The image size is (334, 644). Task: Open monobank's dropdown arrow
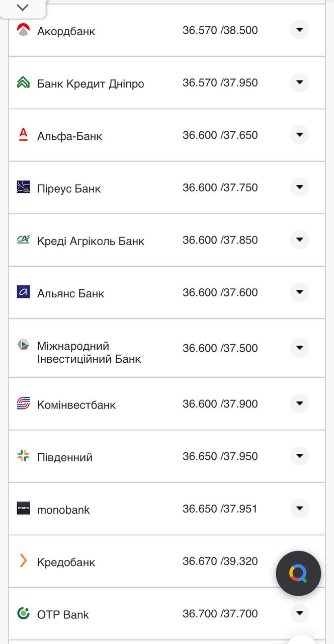[299, 508]
